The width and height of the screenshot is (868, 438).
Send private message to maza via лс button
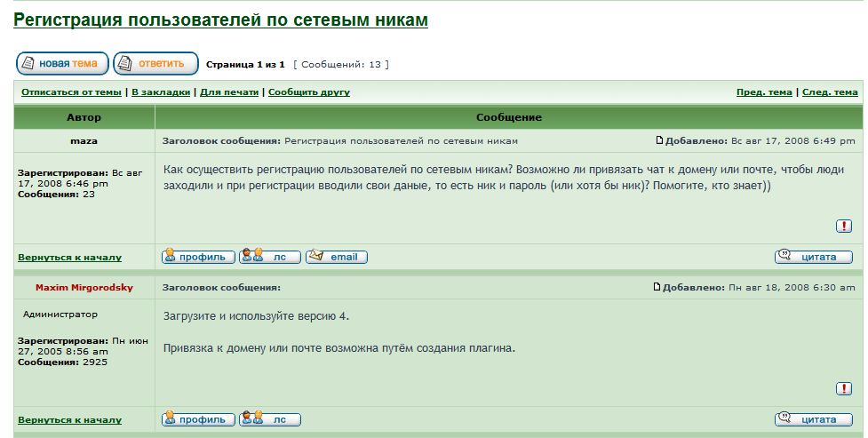pos(270,257)
